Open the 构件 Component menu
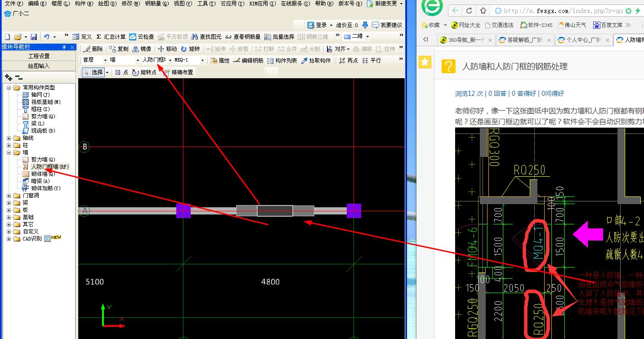644x339 pixels. tap(84, 4)
